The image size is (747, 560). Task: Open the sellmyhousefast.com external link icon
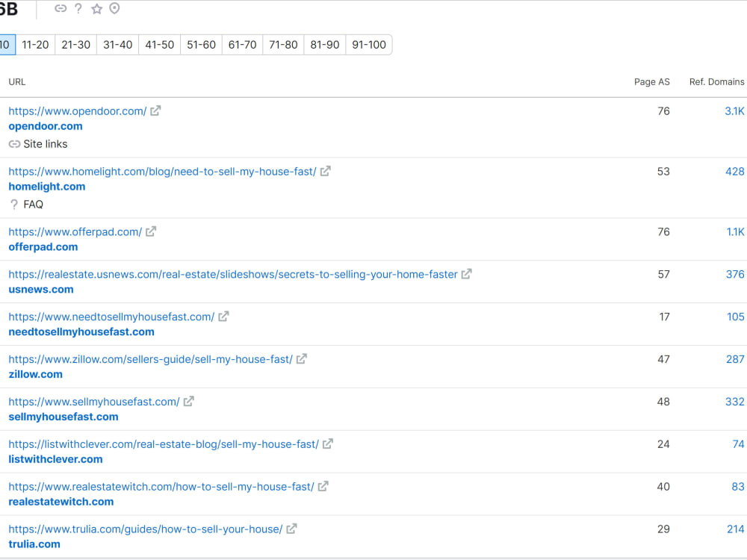pyautogui.click(x=189, y=402)
